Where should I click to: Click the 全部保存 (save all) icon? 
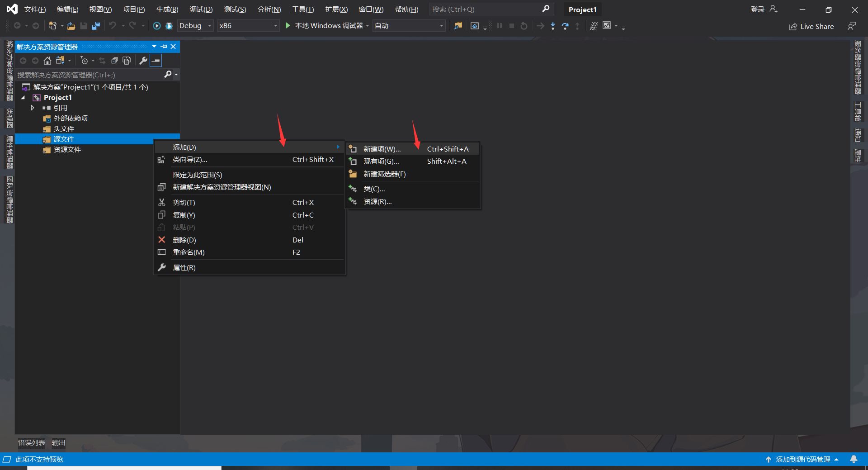(x=95, y=26)
